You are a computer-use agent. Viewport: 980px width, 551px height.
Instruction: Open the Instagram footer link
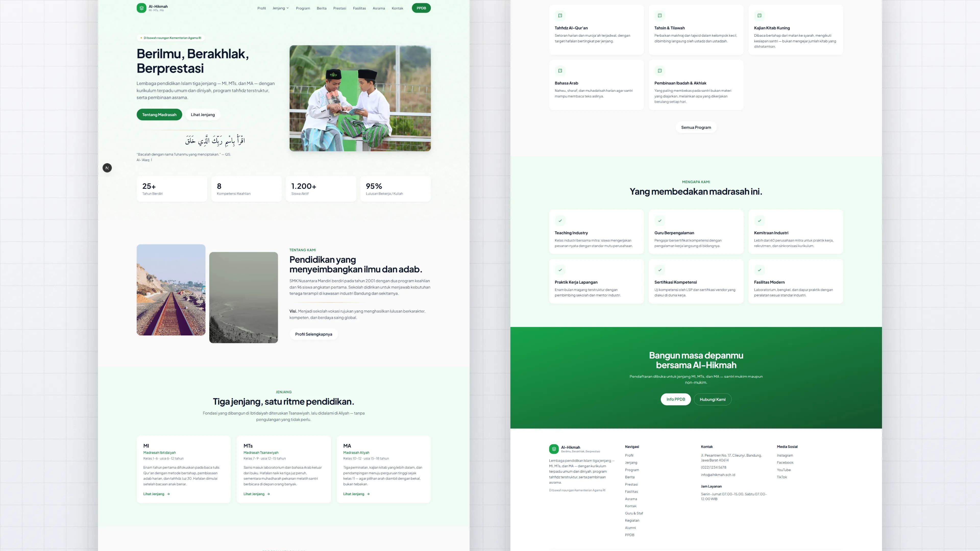click(x=785, y=455)
